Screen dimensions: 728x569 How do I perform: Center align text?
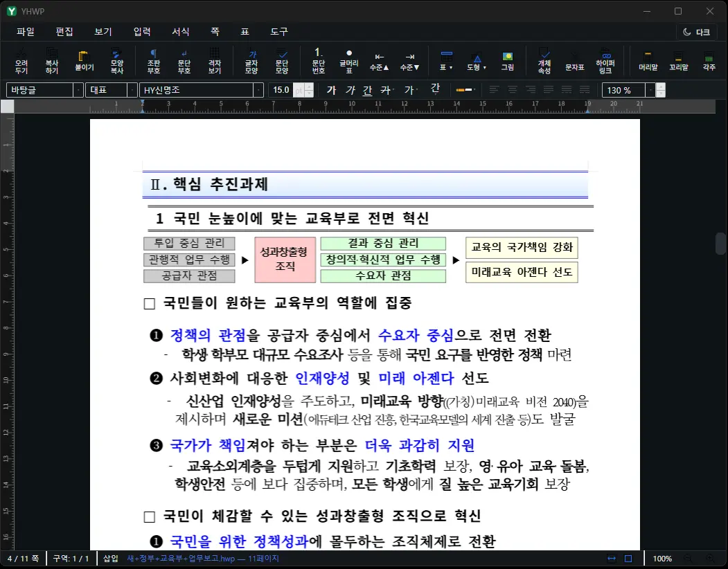(x=512, y=89)
